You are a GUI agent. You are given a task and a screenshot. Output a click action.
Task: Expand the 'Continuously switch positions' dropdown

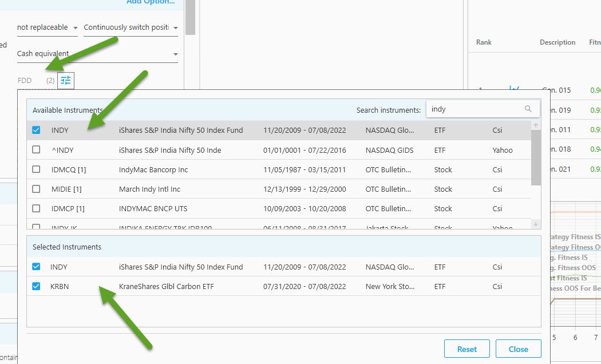click(131, 27)
